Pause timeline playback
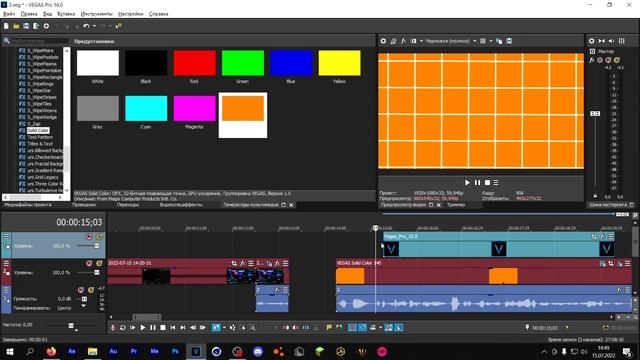 153,327
